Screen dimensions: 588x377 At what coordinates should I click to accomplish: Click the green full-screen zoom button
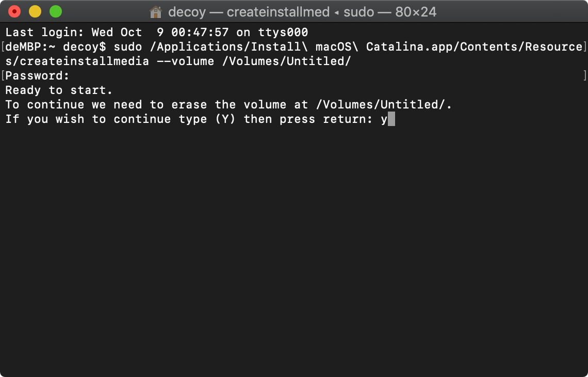pos(56,12)
